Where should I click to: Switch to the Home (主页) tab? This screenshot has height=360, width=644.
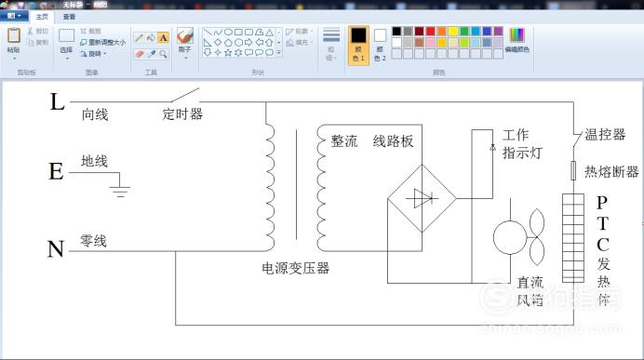pyautogui.click(x=42, y=17)
